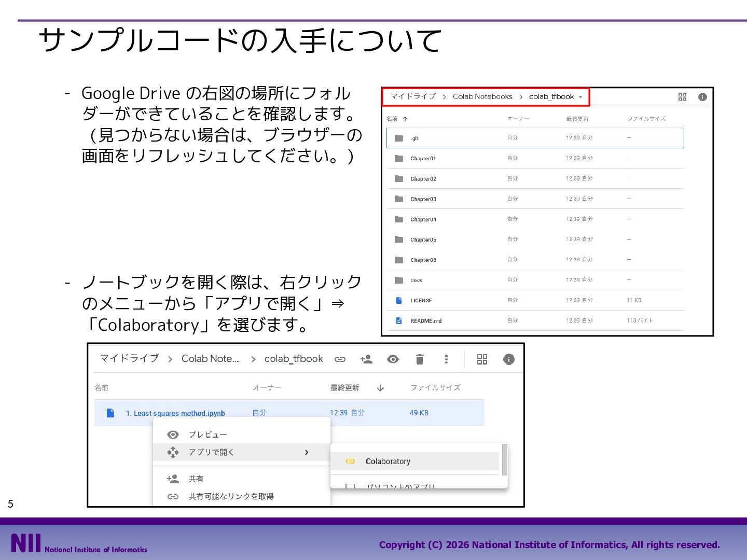Choose 共有可能なリンクを取得 from the context menu
747x560 pixels.
242,496
